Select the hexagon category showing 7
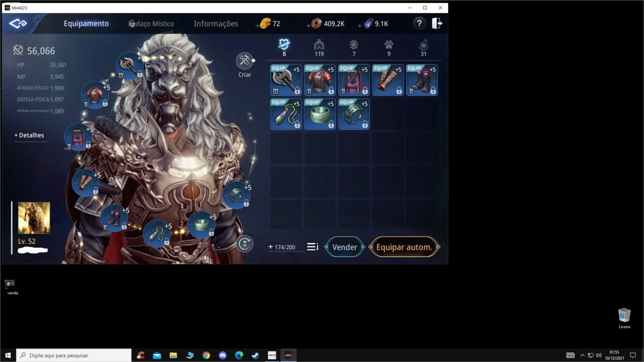 click(x=354, y=48)
